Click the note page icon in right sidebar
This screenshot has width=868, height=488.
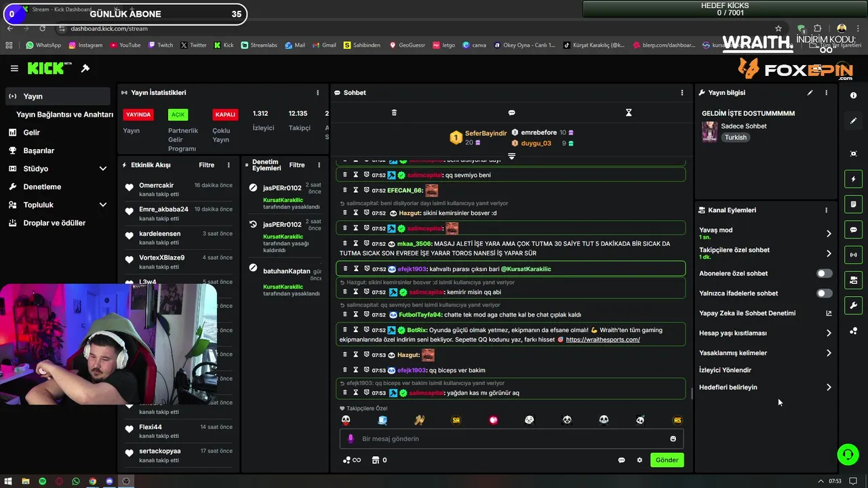(x=853, y=204)
